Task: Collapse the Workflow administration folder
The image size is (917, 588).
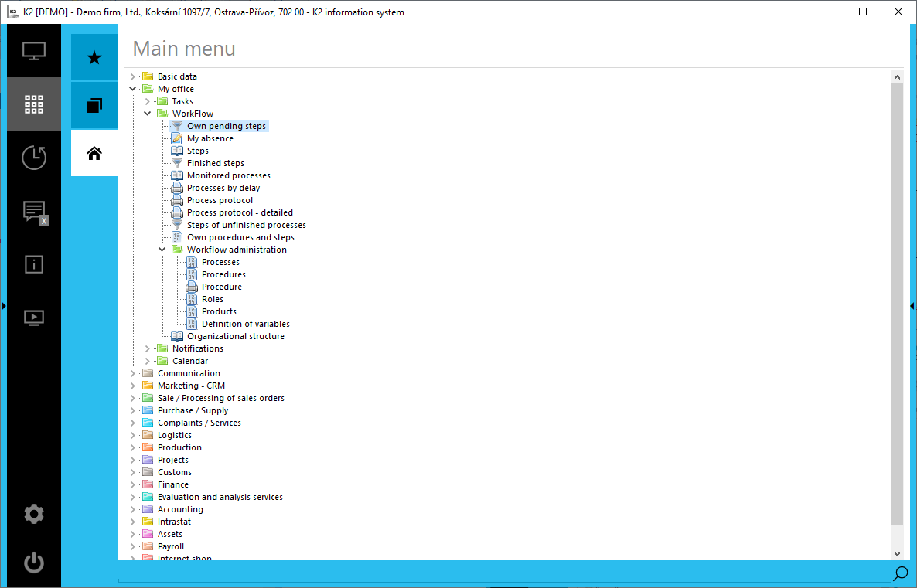Action: tap(162, 250)
